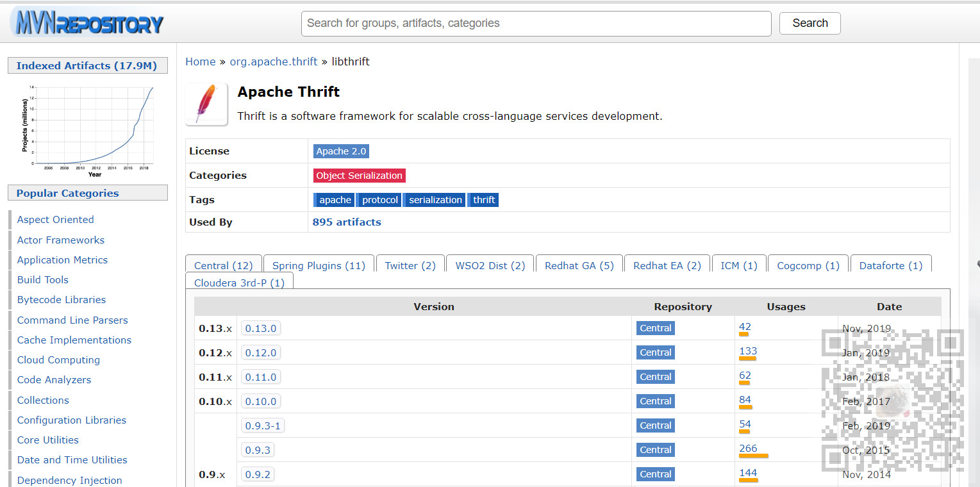Open the Aspect Oriented category
This screenshot has height=487, width=980.
point(55,220)
